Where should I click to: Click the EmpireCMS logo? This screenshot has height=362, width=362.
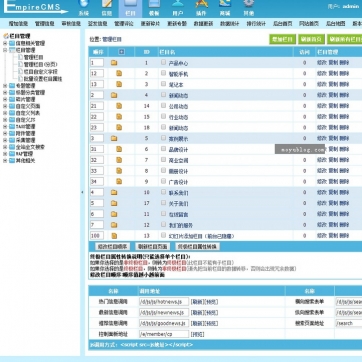coord(36,7)
